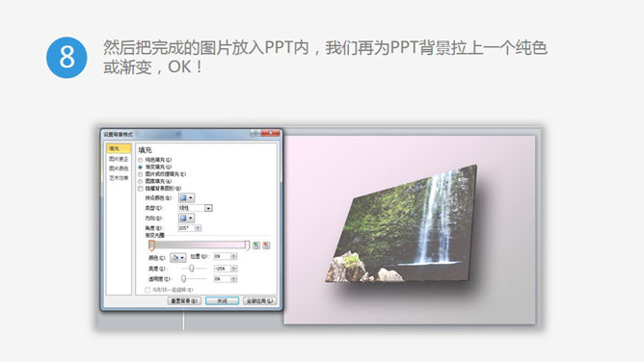Open the Artistic Effects sidebar tab
Image resolution: width=644 pixels, height=362 pixels.
point(119,178)
